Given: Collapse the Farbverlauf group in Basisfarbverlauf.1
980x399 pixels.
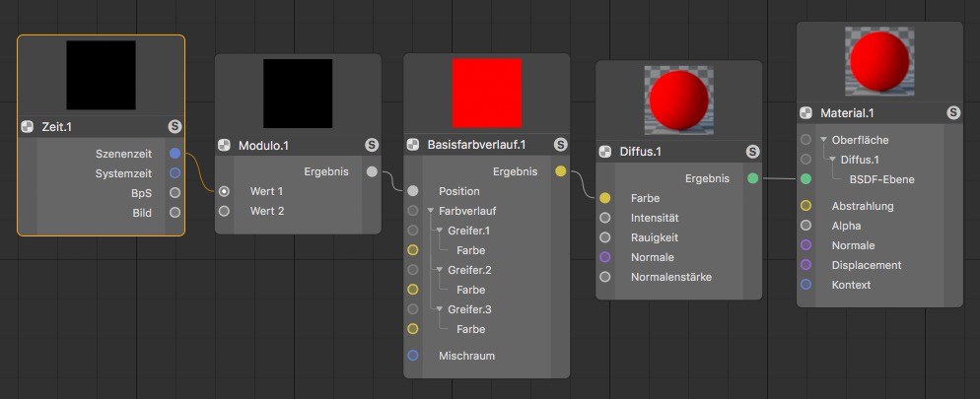Looking at the screenshot, I should point(431,211).
